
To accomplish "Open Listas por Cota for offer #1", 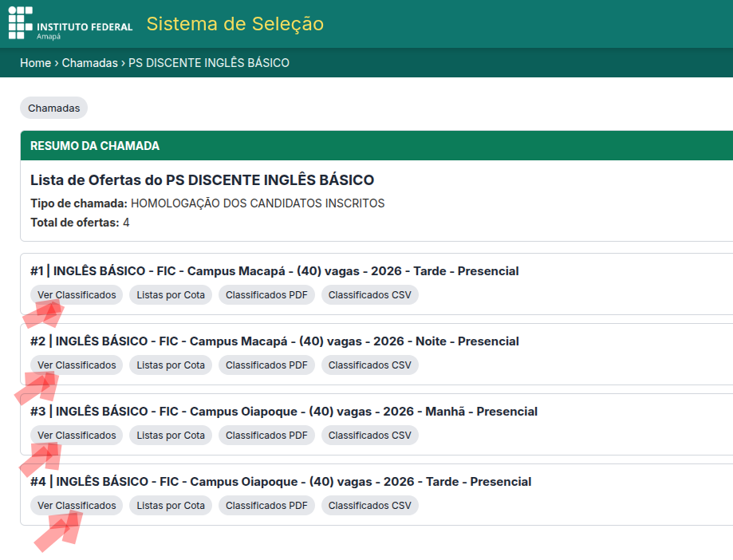I will coord(171,295).
